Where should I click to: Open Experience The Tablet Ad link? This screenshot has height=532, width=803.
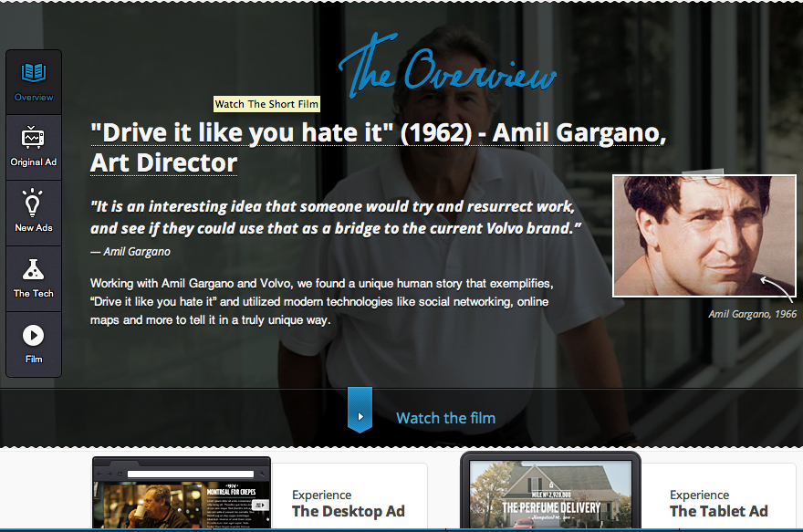pos(719,504)
